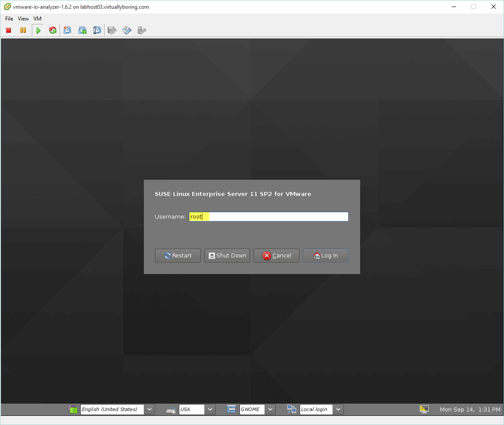This screenshot has height=425, width=504.
Task: Connect USB device toolbar icon
Action: 142,30
